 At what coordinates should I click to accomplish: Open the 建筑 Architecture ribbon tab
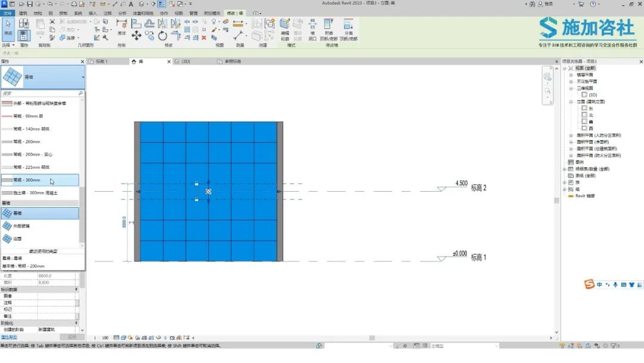[x=23, y=13]
